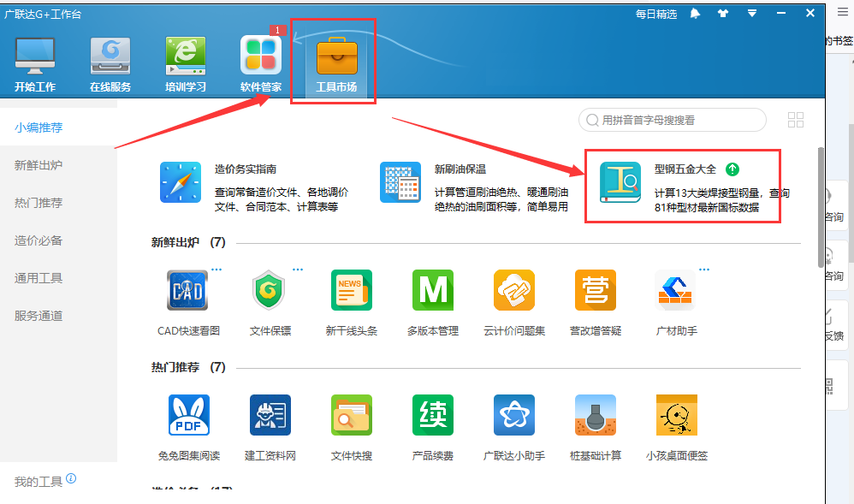Open the skin shirt icon in title bar

coord(723,14)
